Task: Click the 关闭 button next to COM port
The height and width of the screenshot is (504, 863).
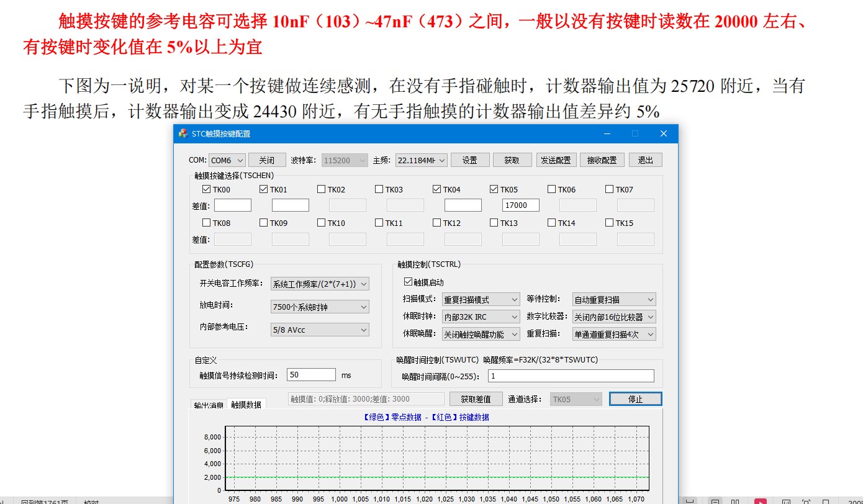Action: 267,160
